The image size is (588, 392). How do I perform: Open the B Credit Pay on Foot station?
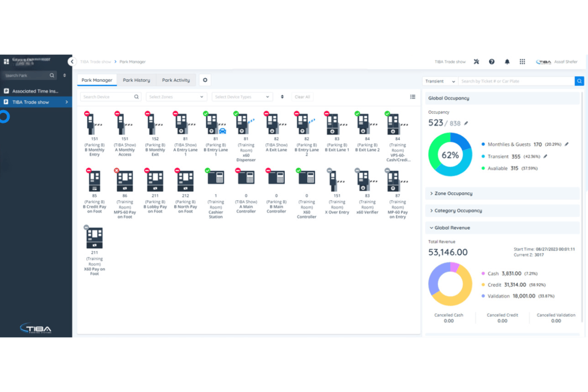coord(94,181)
